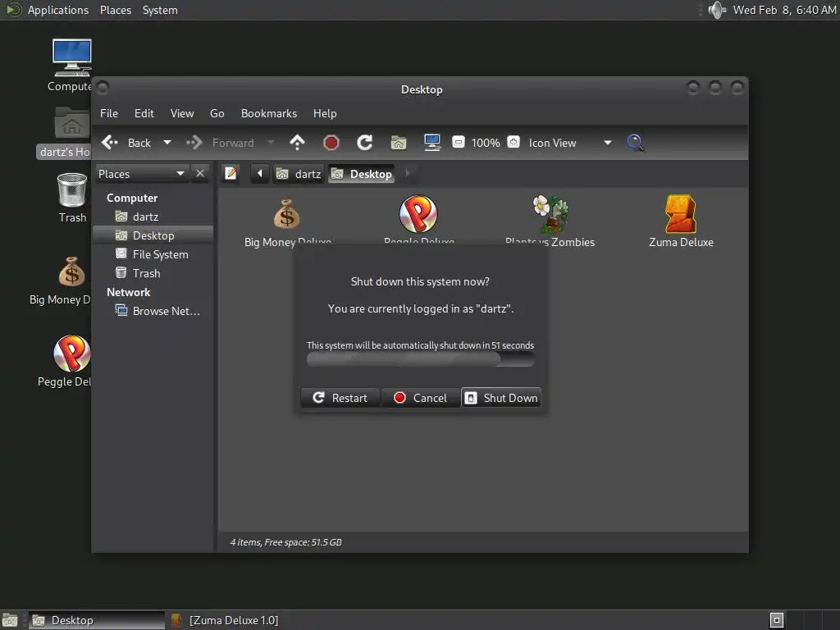Screen dimensions: 840x630
Task: Open the File menu
Action: point(109,113)
